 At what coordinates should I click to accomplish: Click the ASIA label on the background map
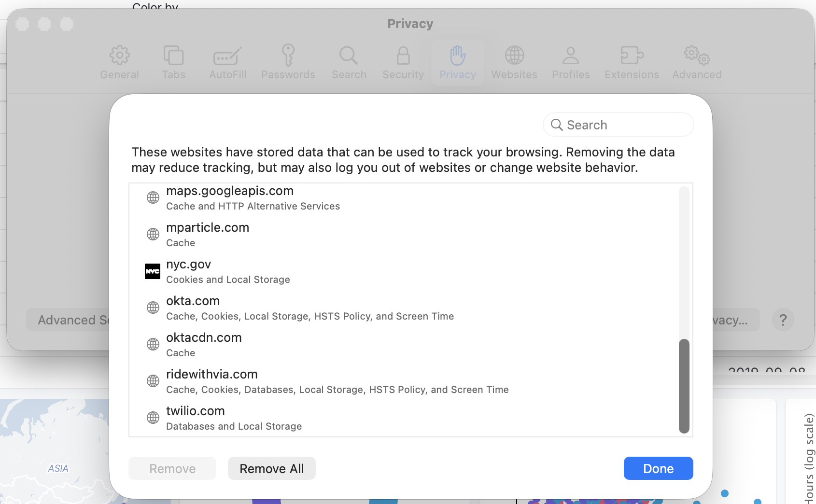pyautogui.click(x=58, y=468)
